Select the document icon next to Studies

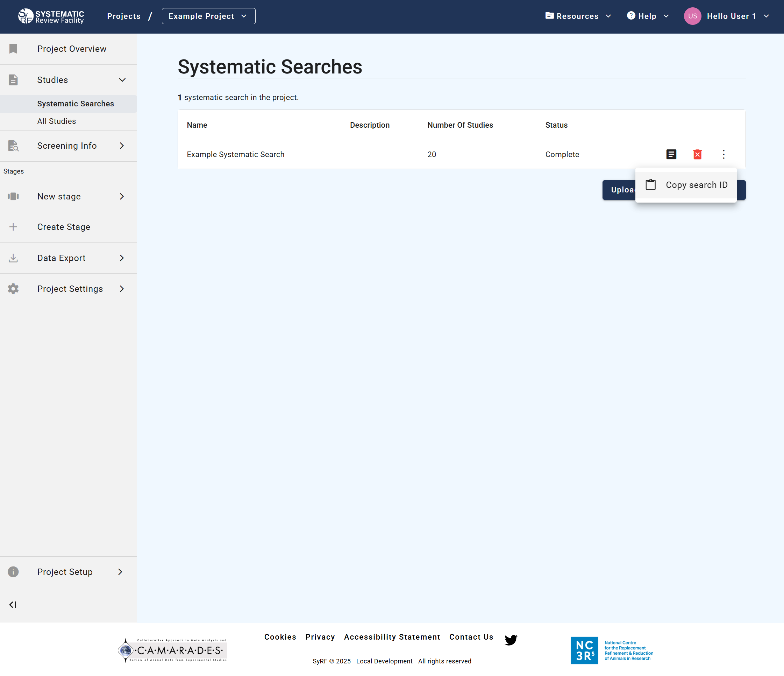click(x=13, y=80)
